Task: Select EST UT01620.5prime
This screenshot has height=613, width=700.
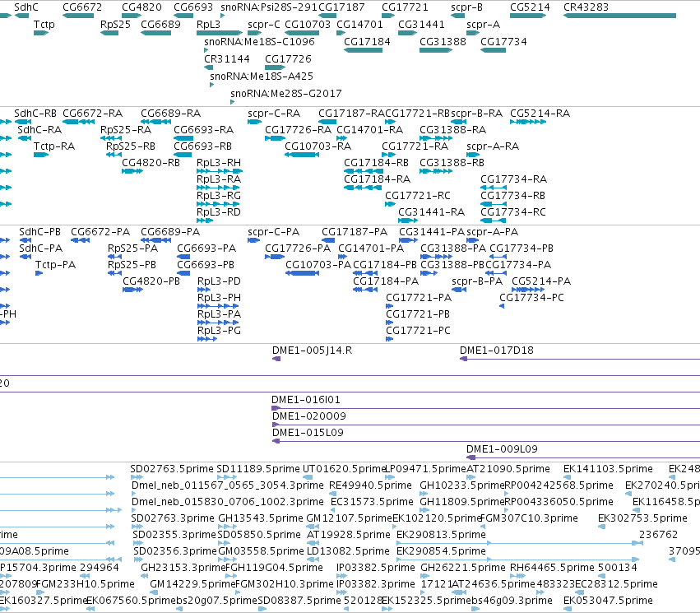Action: (x=344, y=469)
